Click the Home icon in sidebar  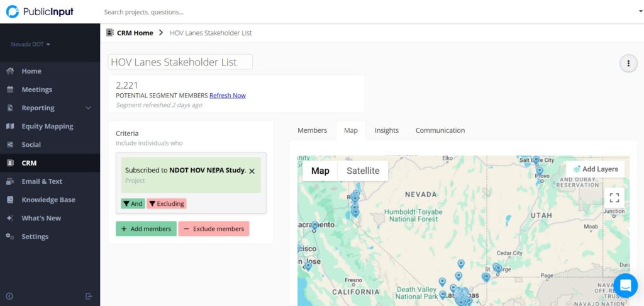[x=10, y=71]
